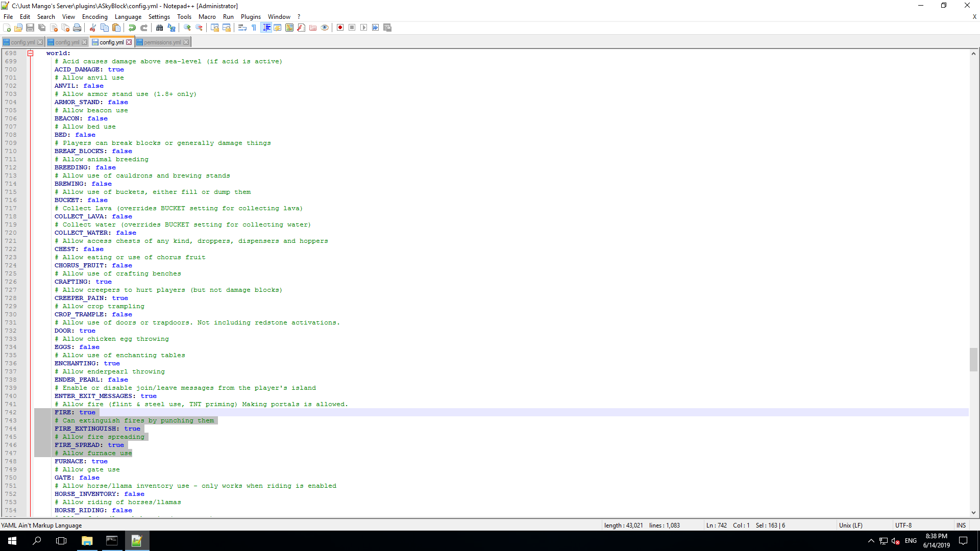The image size is (980, 551).
Task: Undo the last edit with the toolbar arrow
Action: point(133,28)
